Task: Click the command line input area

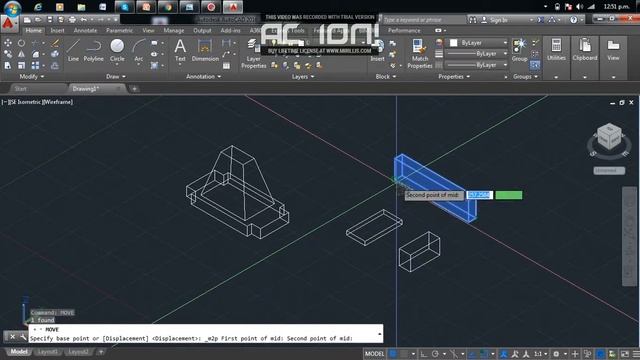Action: point(206,338)
